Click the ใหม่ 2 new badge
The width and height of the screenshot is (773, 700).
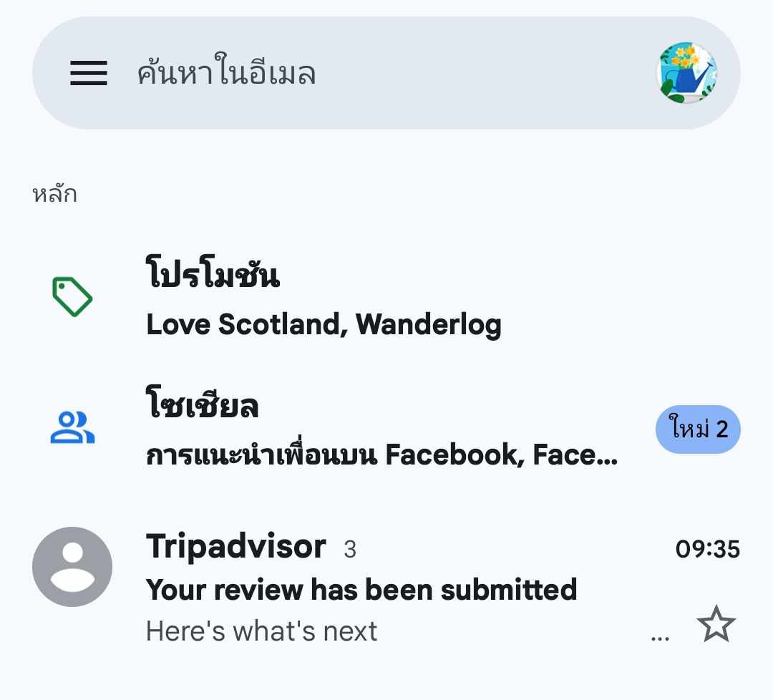pos(698,429)
